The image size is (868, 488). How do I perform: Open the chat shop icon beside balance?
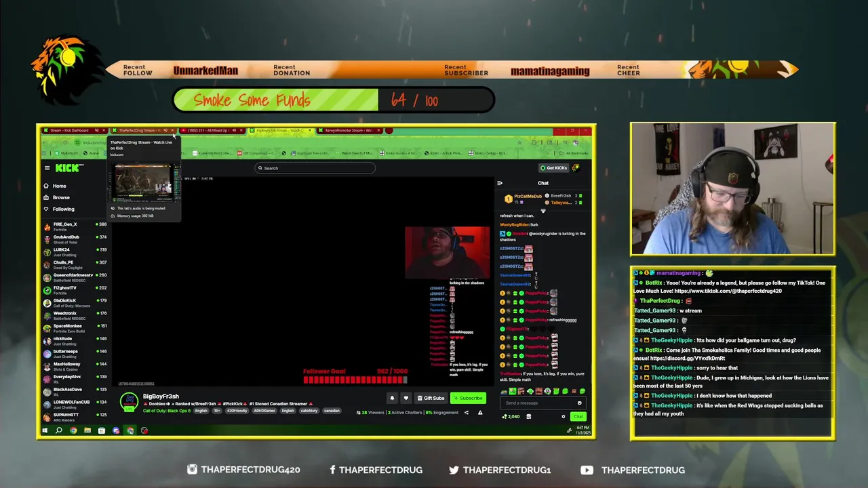[529, 416]
